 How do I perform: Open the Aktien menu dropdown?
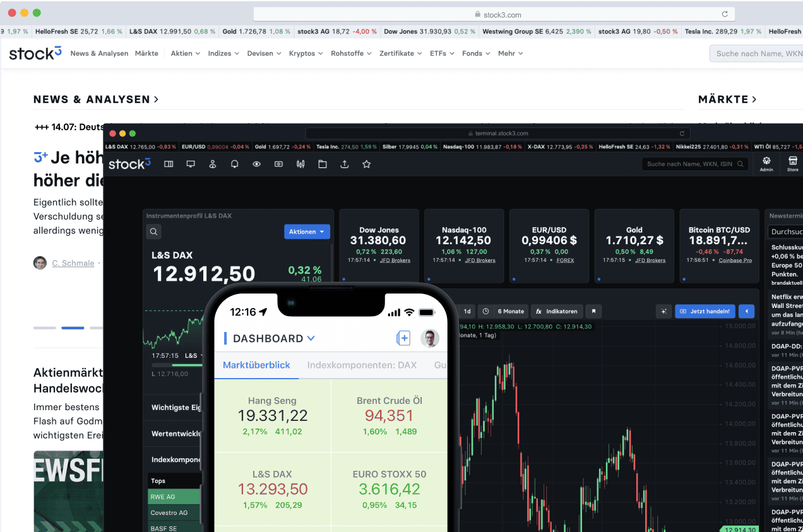click(186, 54)
